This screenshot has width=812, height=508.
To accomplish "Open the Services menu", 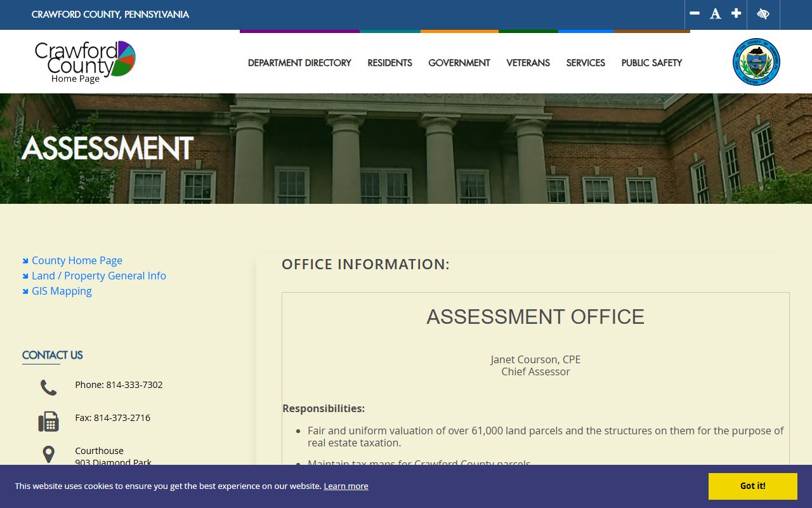I will [x=586, y=63].
